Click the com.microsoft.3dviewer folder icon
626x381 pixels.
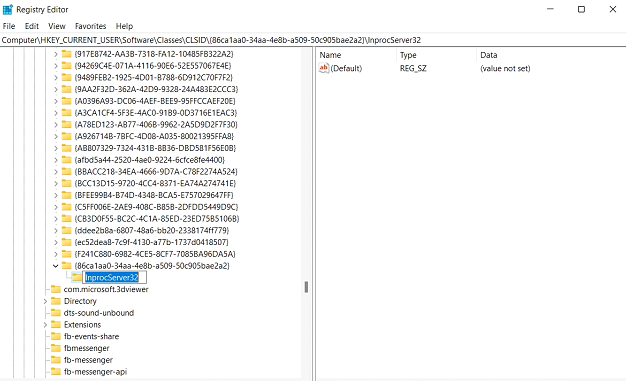[56, 289]
